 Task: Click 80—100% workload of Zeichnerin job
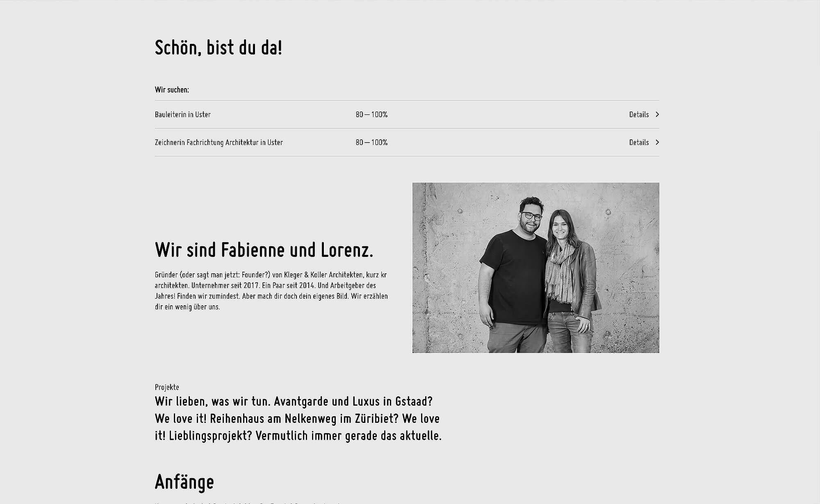pyautogui.click(x=371, y=142)
